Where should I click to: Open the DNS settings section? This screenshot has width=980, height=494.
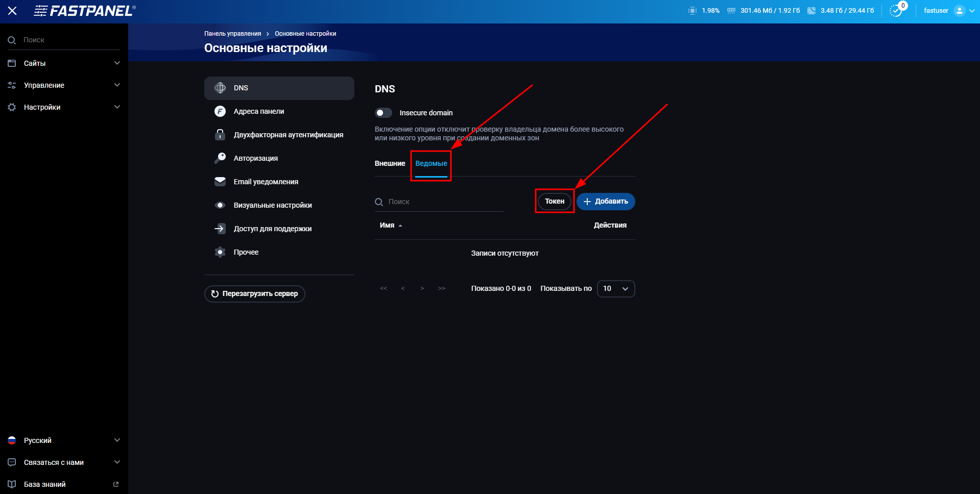coord(241,88)
